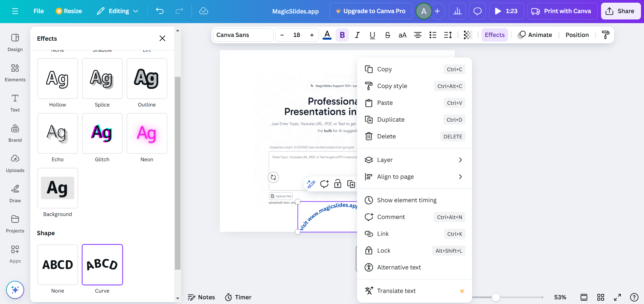The width and height of the screenshot is (644, 304).
Task: Toggle strikethrough formatting
Action: tap(388, 35)
